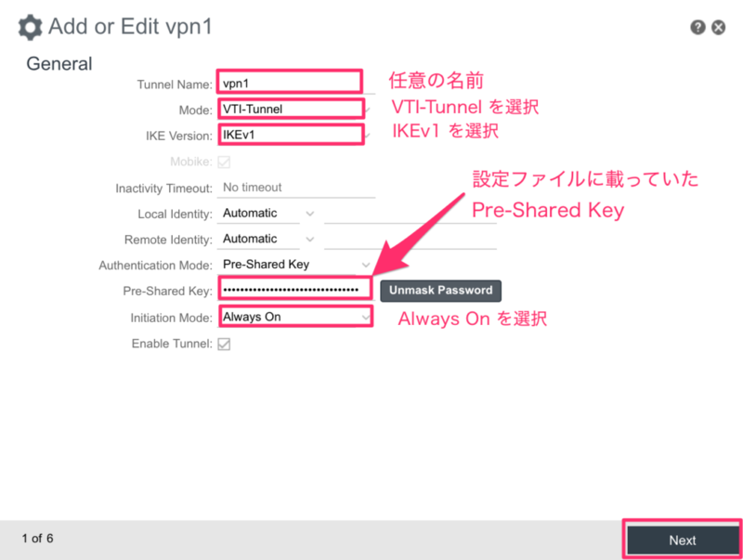Toggle the Enable Tunnel checkbox
Image resolution: width=743 pixels, height=560 pixels.
point(224,344)
